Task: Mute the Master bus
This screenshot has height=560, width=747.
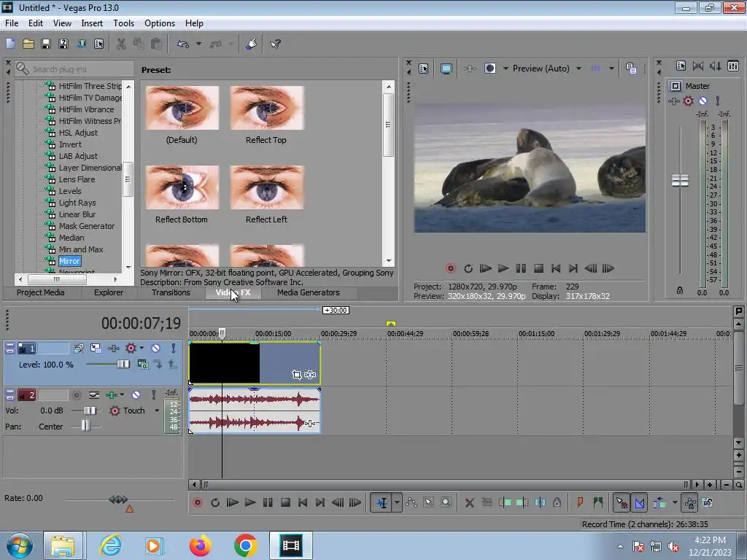Action: click(703, 101)
